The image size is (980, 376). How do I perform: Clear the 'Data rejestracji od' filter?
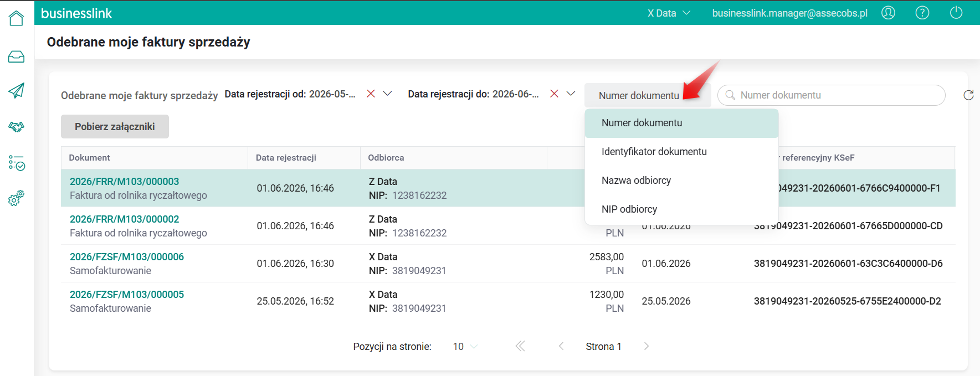[371, 94]
